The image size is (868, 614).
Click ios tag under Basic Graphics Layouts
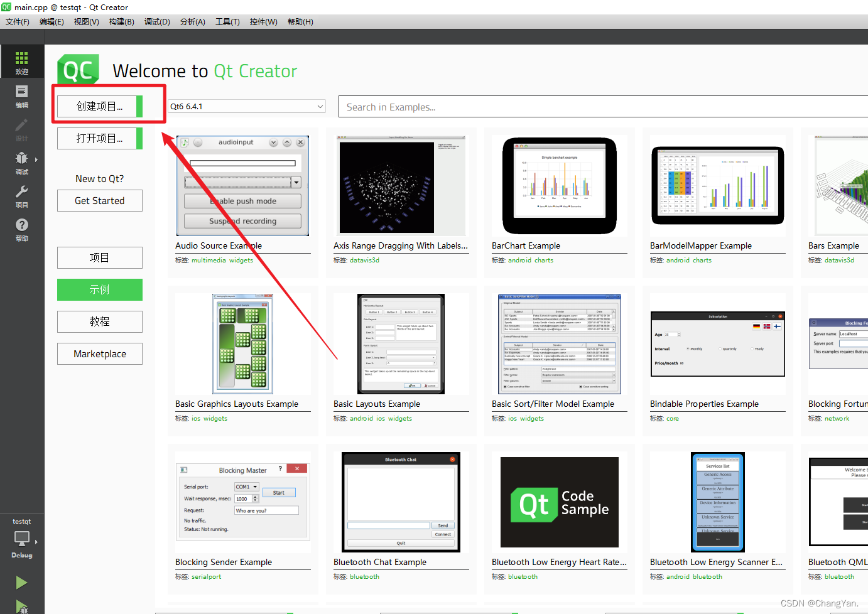tap(196, 418)
